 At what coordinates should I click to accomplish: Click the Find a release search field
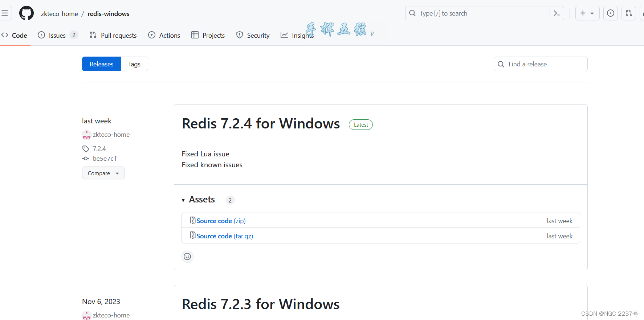[541, 64]
